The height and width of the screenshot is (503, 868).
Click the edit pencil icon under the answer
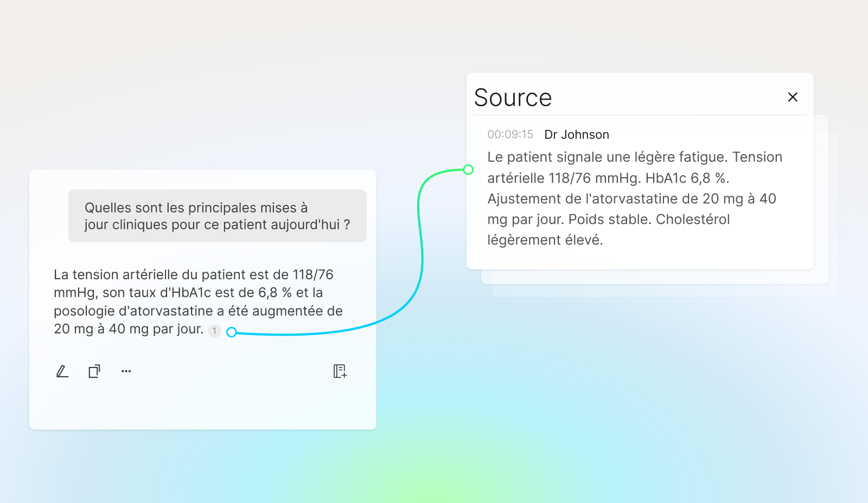click(x=62, y=371)
